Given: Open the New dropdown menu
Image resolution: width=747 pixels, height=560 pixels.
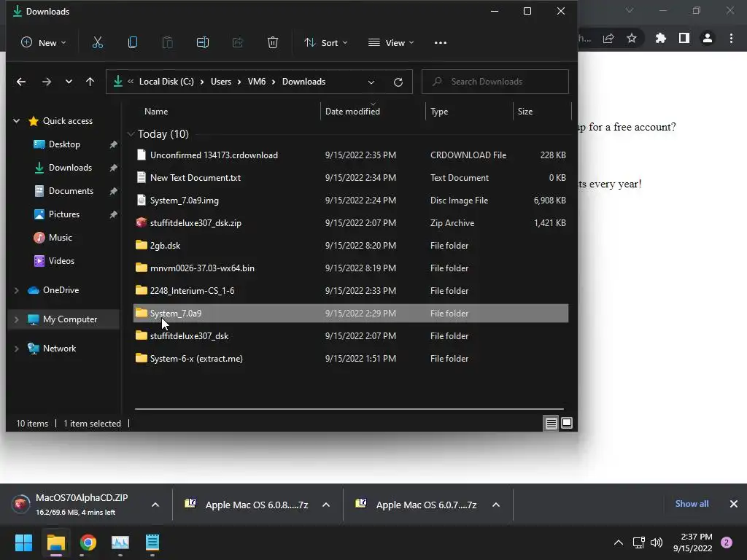Looking at the screenshot, I should pyautogui.click(x=43, y=42).
